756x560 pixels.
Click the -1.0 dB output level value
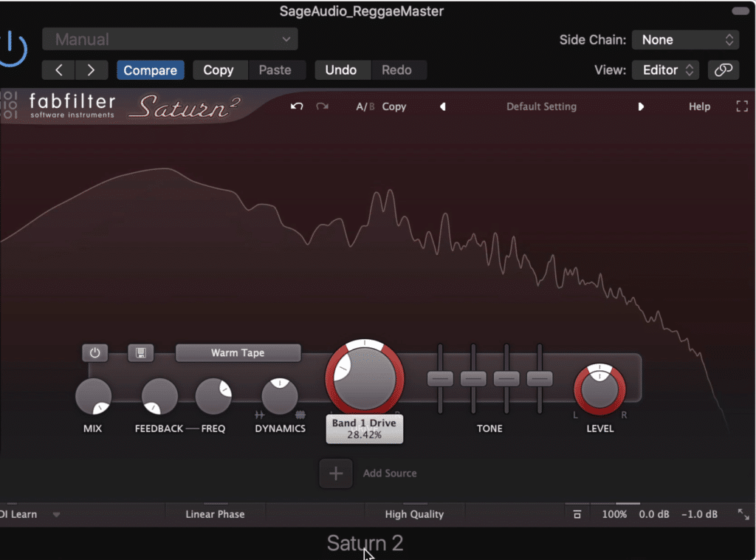pyautogui.click(x=699, y=514)
